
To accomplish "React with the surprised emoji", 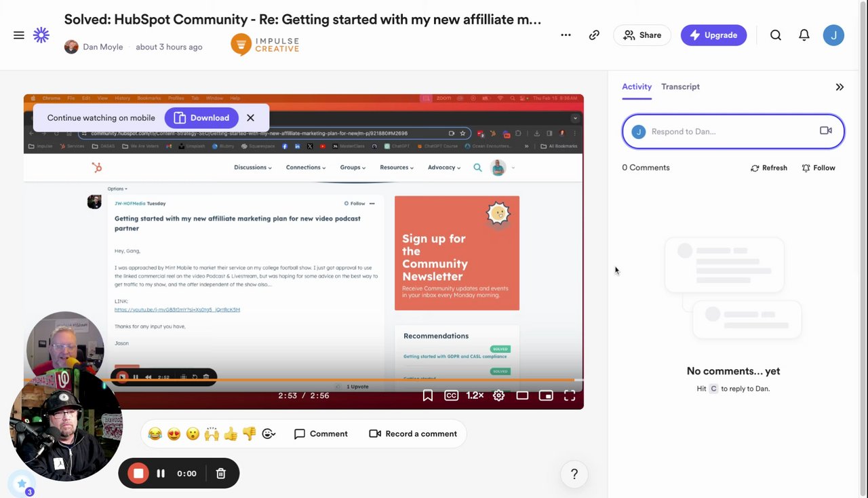I will click(x=193, y=434).
